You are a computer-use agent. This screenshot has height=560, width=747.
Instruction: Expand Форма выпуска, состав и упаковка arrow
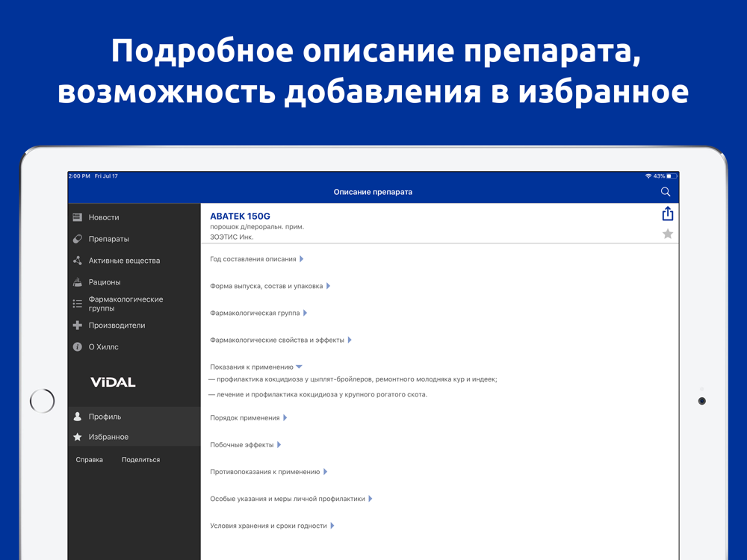328,286
